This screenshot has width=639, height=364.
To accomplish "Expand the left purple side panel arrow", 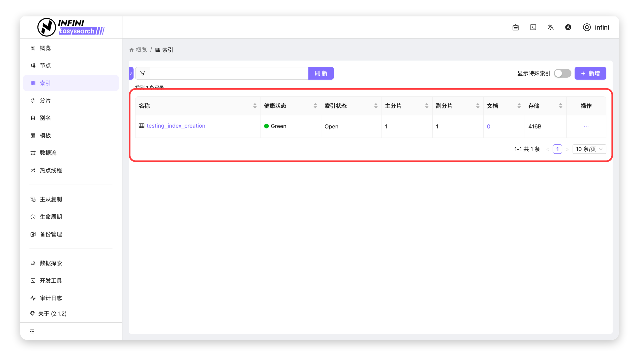I will point(131,73).
